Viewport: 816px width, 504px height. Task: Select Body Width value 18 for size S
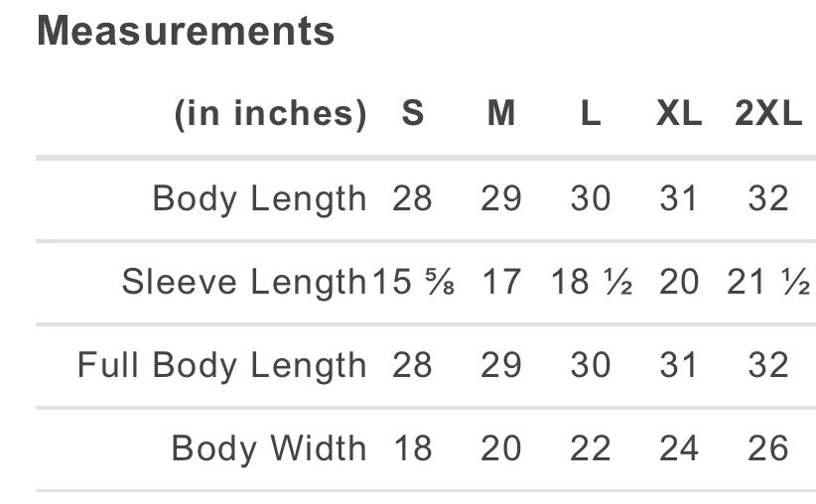pos(412,449)
